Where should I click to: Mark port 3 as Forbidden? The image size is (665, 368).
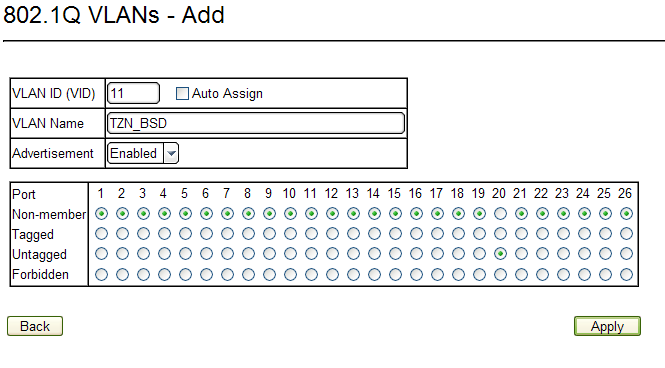143,274
